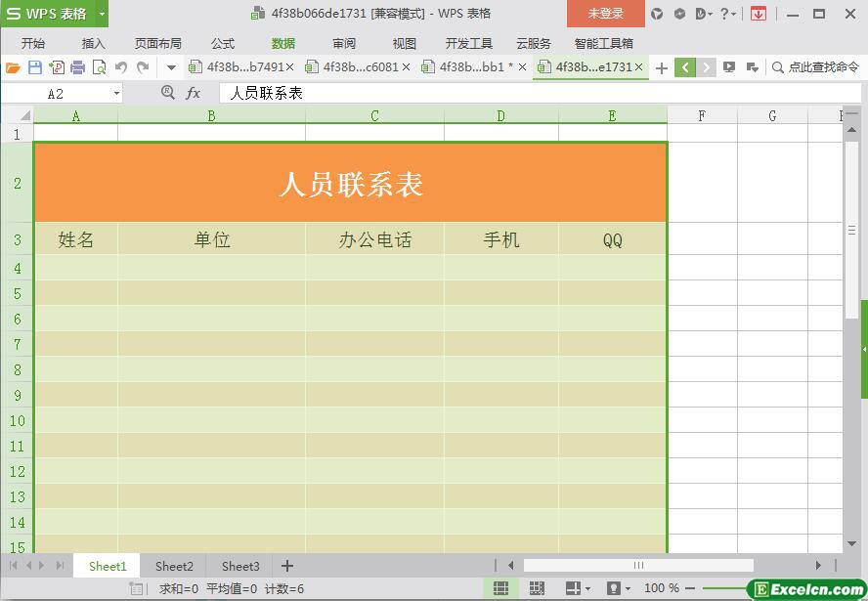The image size is (868, 601).
Task: Click the Open folder icon
Action: tap(13, 67)
